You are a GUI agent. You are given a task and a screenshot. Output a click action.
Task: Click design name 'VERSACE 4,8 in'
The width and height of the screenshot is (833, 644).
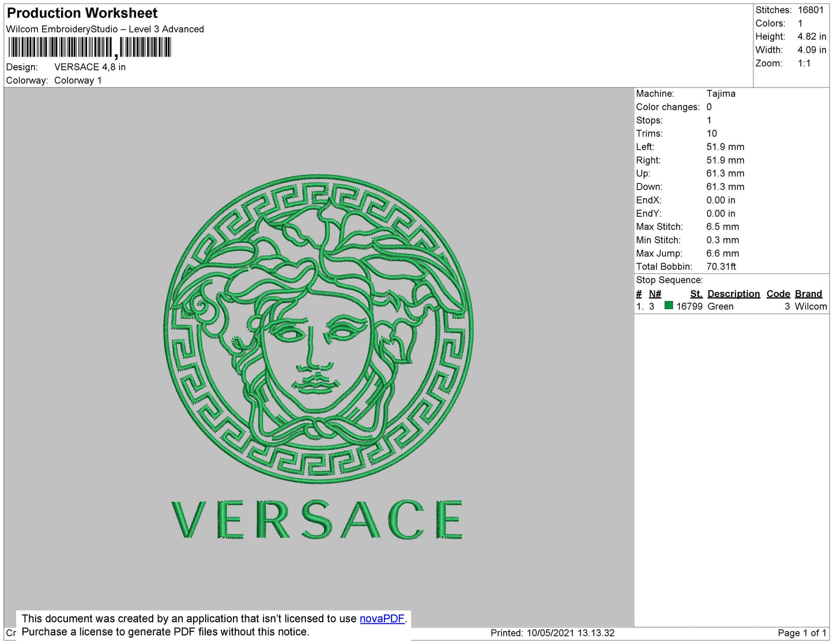point(90,67)
